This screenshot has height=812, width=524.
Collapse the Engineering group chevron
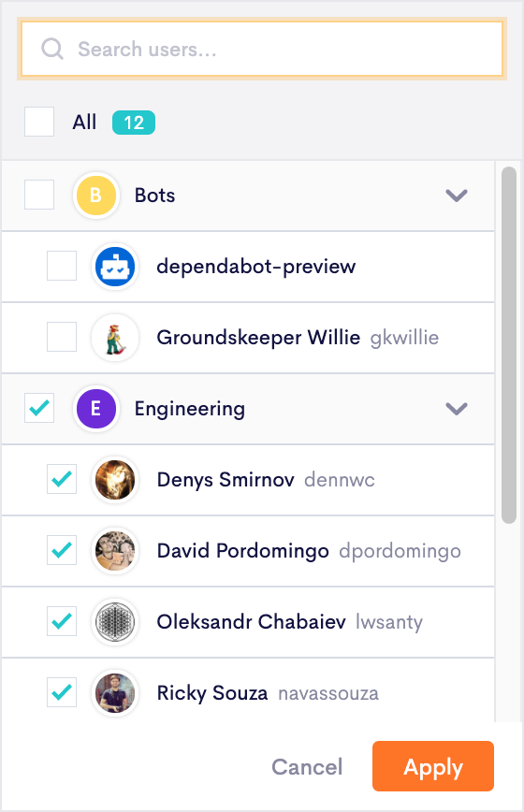pyautogui.click(x=457, y=409)
